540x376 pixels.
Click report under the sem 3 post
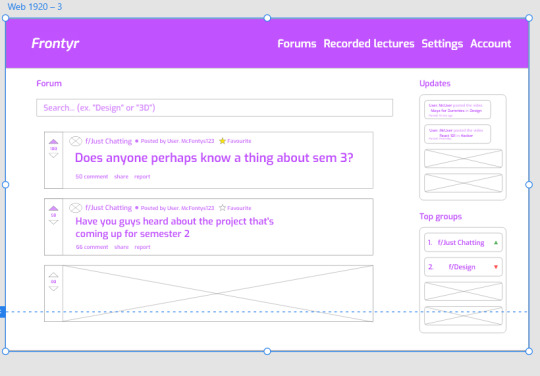142,177
